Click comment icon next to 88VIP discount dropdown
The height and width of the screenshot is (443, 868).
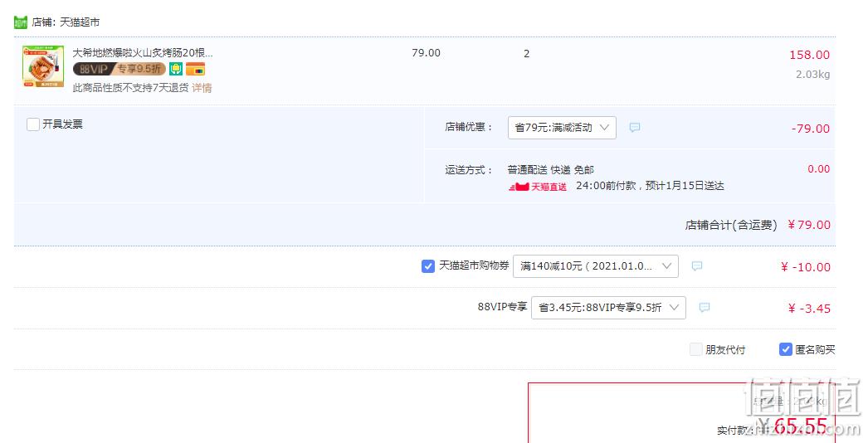pyautogui.click(x=705, y=307)
